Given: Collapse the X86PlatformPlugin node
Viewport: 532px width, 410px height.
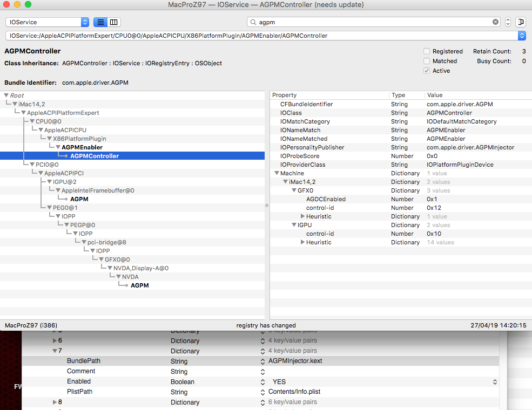Looking at the screenshot, I should 50,139.
